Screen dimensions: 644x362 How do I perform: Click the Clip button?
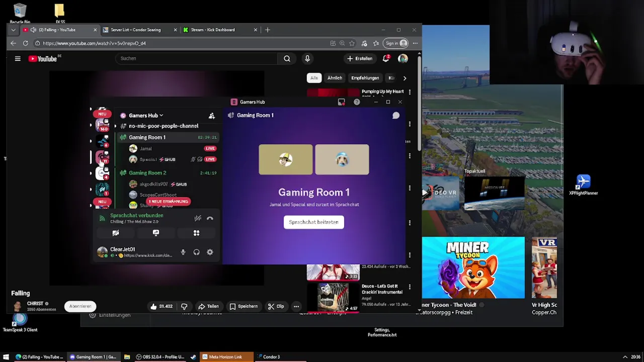[276, 306]
